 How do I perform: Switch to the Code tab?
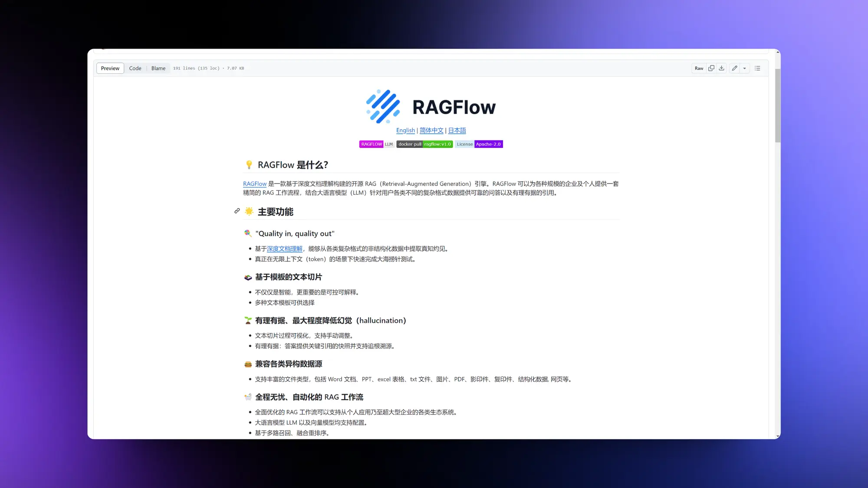click(135, 68)
